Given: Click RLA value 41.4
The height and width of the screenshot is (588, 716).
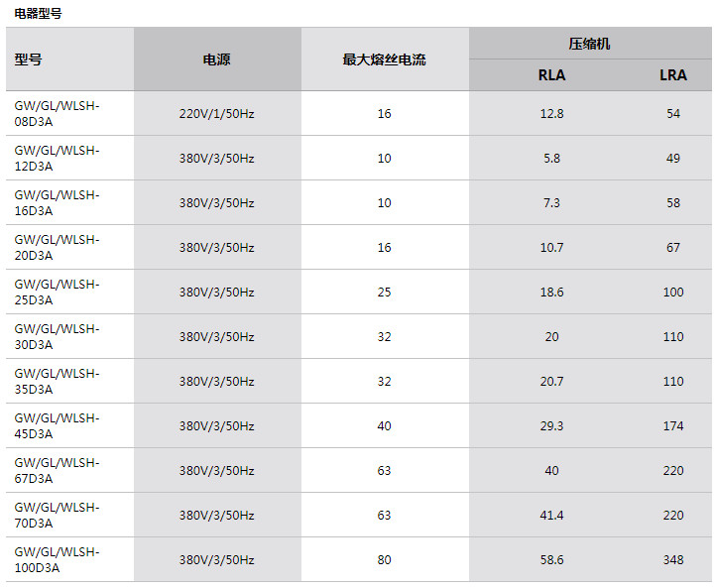Looking at the screenshot, I should 551,516.
